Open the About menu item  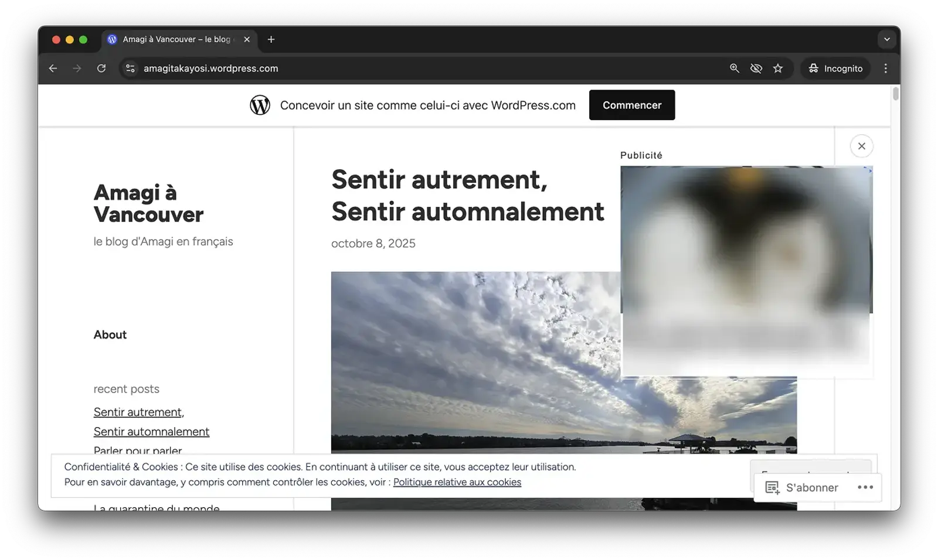point(110,334)
